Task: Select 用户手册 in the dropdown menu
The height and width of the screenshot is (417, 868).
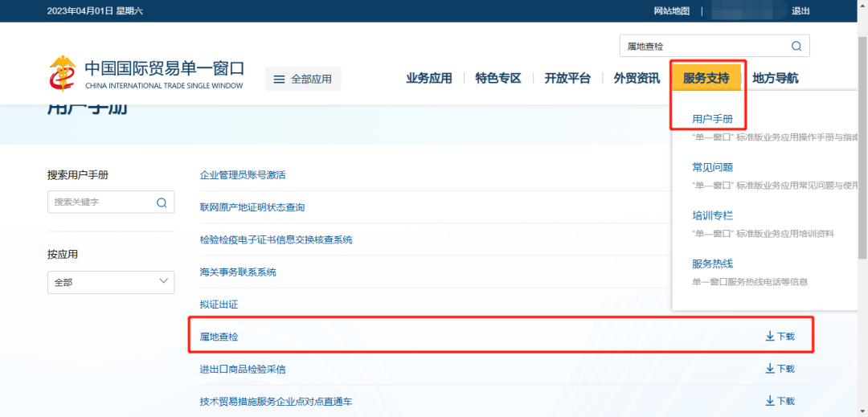Action: click(712, 119)
